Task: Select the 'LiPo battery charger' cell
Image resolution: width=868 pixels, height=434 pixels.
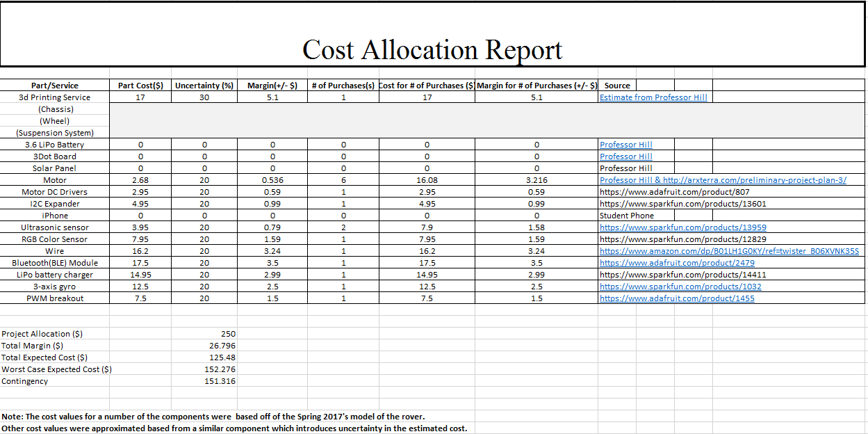Action: 55,275
